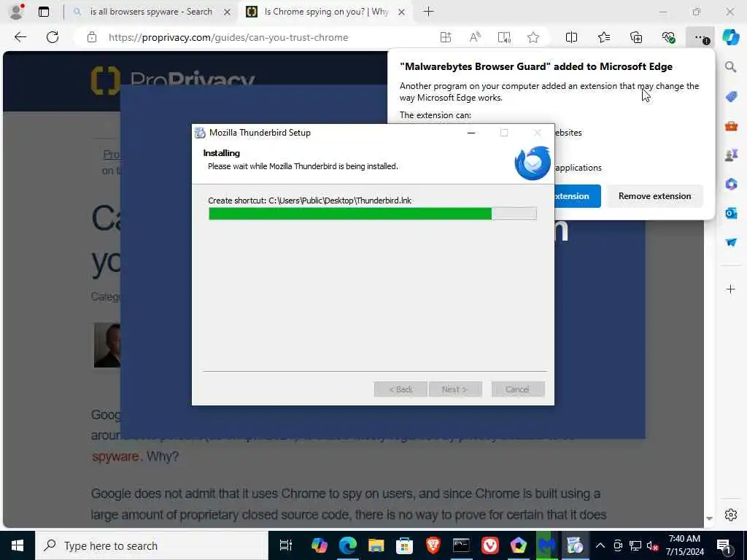The height and width of the screenshot is (560, 747).
Task: Click the Copilot taskbar icon
Action: [320, 545]
